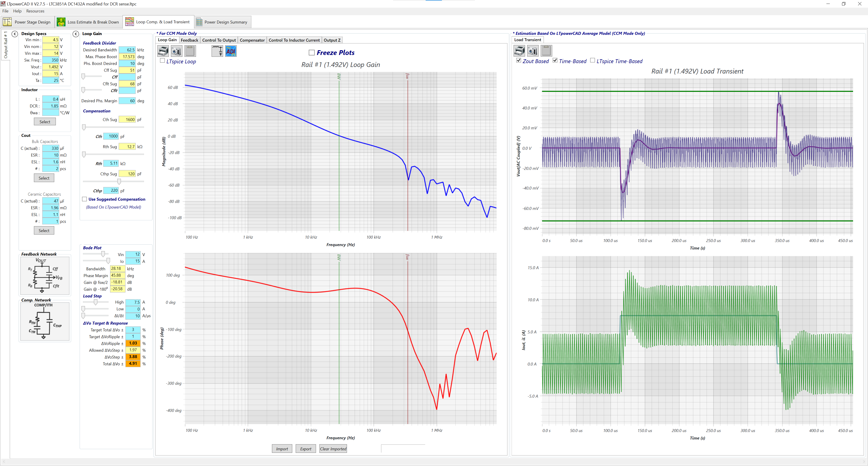The width and height of the screenshot is (868, 475).
Task: Click the Export button
Action: (x=306, y=449)
